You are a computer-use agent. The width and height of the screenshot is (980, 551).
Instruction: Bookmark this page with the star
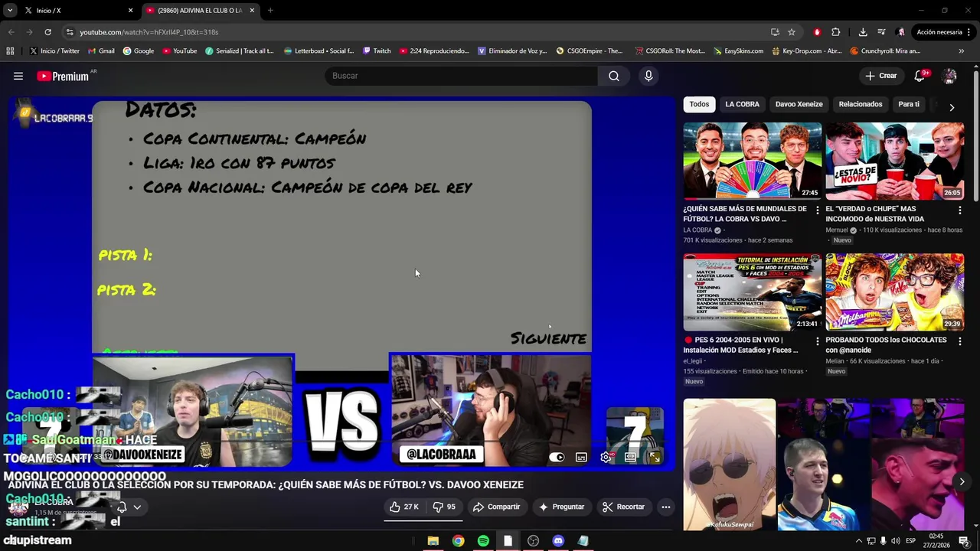[792, 32]
